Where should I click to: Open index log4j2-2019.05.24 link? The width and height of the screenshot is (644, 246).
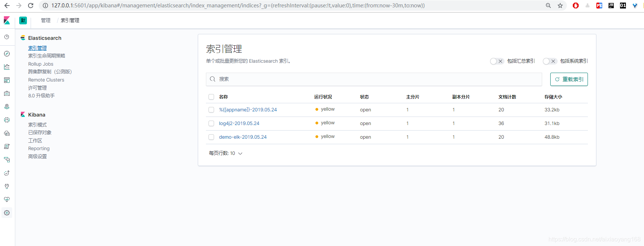pos(239,124)
